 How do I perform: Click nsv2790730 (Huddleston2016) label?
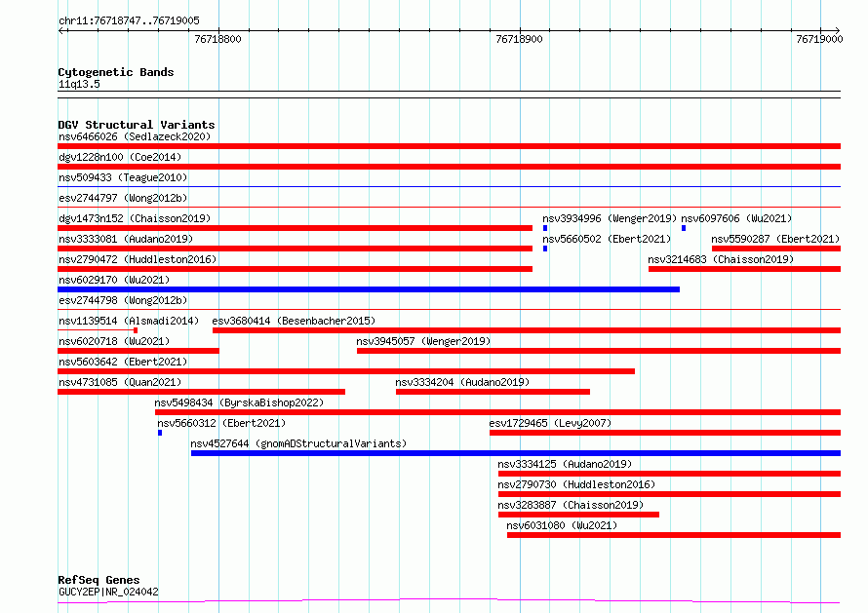pos(576,484)
